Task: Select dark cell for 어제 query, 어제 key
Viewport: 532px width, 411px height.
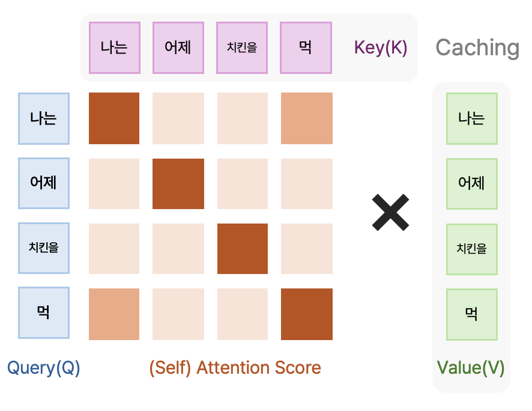Action: pos(178,184)
